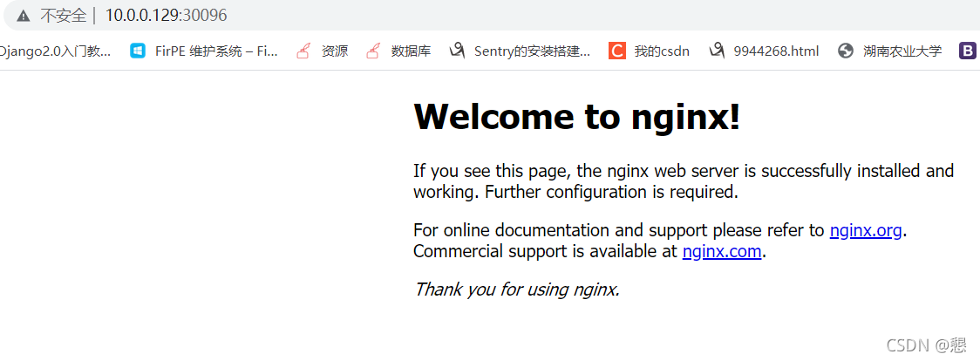Click the 9944268.html bookmark favicon
The height and width of the screenshot is (361, 980).
coord(716,51)
